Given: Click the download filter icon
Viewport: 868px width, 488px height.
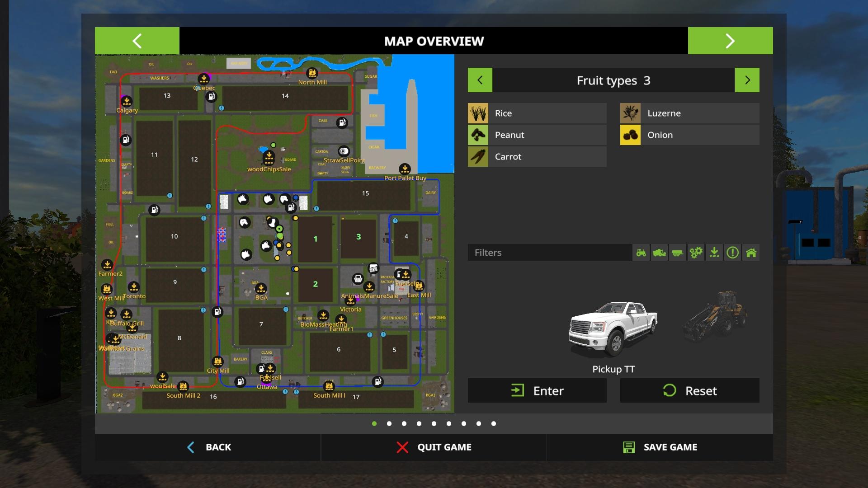Looking at the screenshot, I should (x=714, y=253).
